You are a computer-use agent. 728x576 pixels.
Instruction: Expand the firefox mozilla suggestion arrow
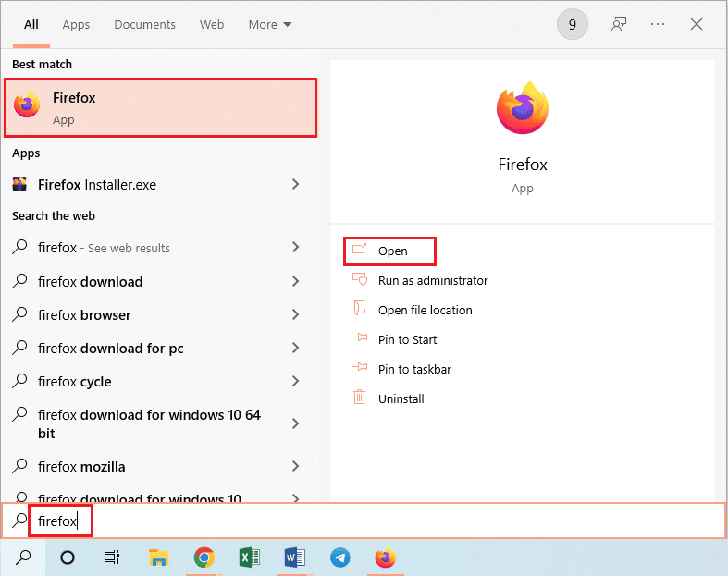coord(295,467)
